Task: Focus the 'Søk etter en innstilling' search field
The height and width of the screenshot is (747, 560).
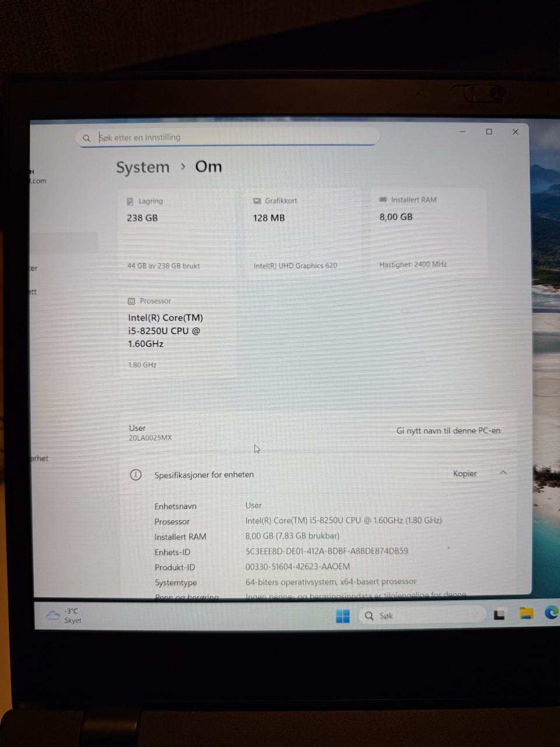Action: (228, 137)
